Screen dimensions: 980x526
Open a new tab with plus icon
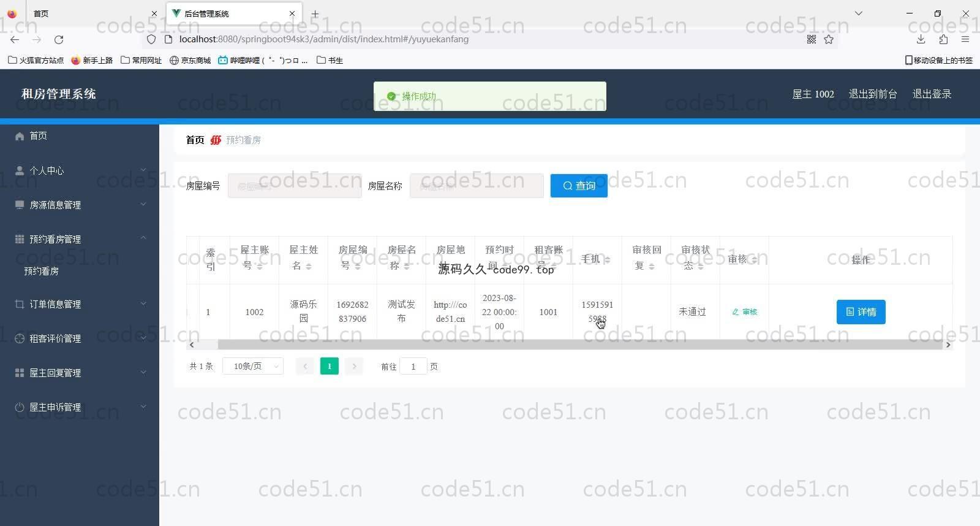click(x=315, y=13)
